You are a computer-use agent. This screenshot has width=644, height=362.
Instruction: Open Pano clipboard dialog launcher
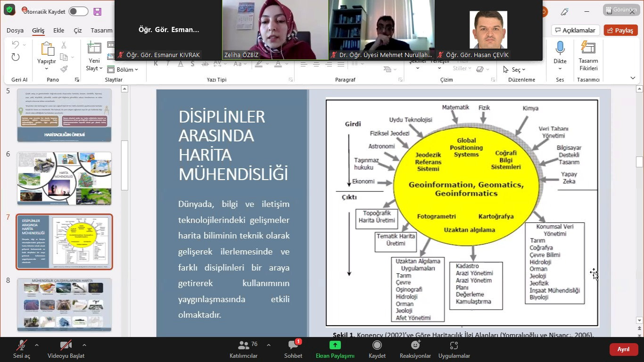pos(77,80)
